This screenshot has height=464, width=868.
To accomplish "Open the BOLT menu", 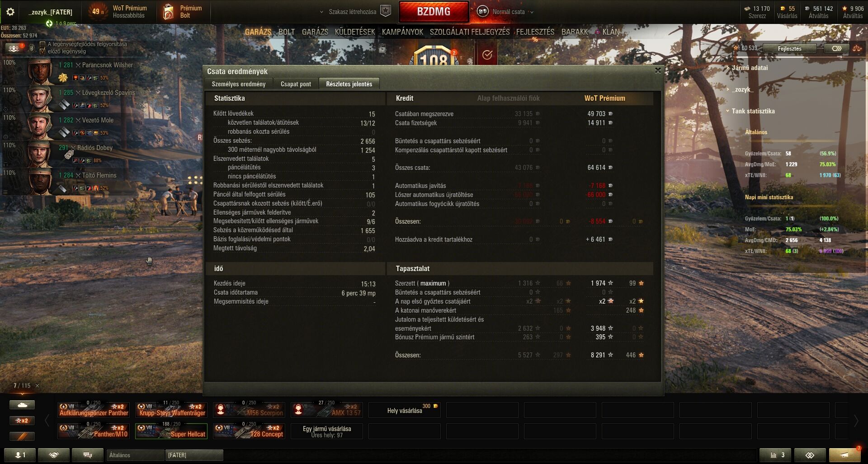I will (x=287, y=32).
